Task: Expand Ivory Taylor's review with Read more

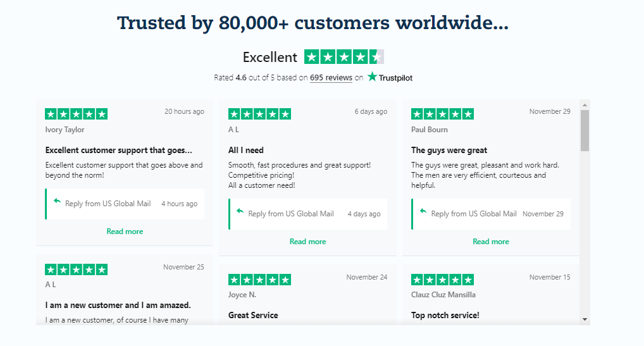Action: tap(125, 232)
